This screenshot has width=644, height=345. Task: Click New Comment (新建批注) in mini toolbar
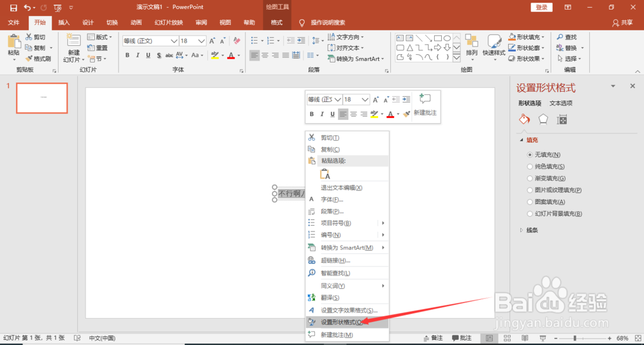coord(425,105)
